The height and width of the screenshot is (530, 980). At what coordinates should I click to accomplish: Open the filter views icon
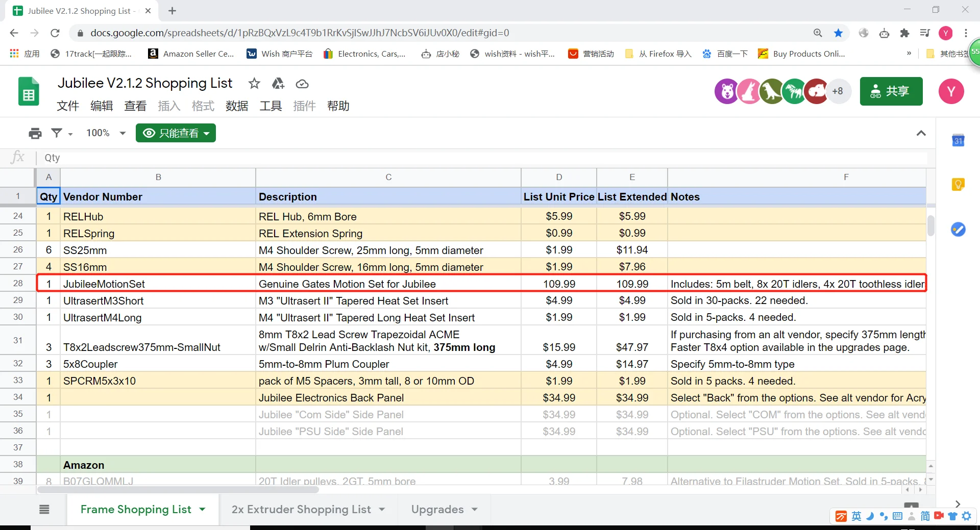click(x=57, y=133)
